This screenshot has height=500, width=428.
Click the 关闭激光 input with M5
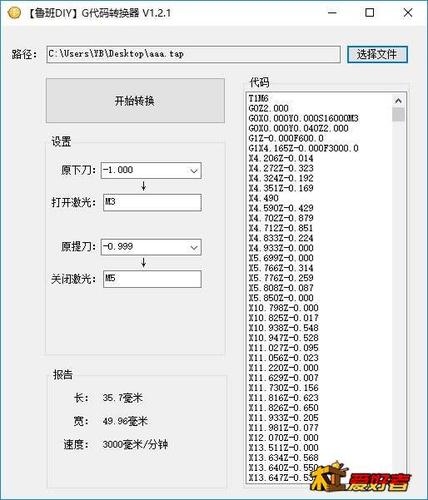tap(152, 279)
